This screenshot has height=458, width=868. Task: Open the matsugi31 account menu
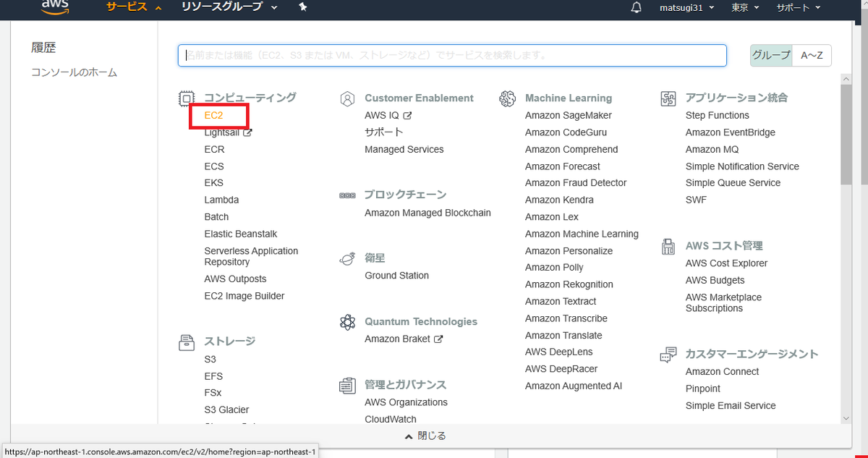click(686, 7)
